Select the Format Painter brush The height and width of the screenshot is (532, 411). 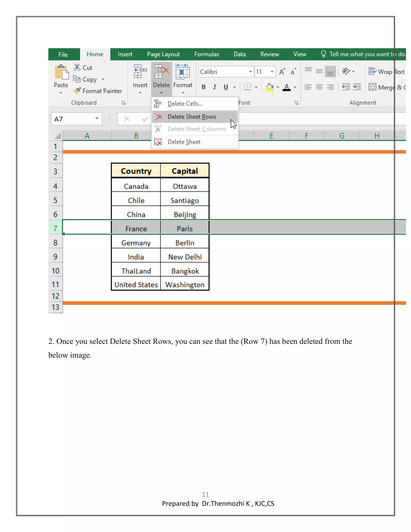point(77,91)
